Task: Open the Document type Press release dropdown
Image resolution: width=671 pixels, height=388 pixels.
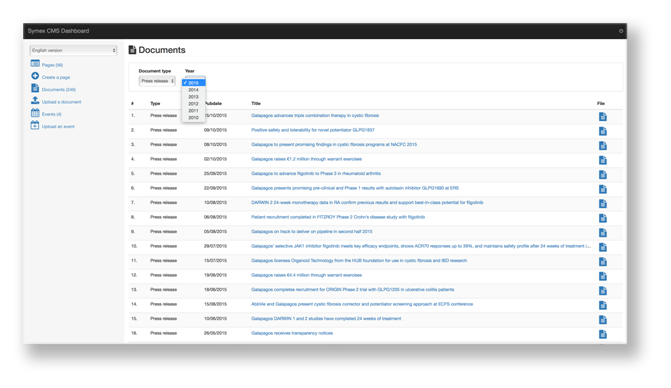Action: (x=157, y=81)
